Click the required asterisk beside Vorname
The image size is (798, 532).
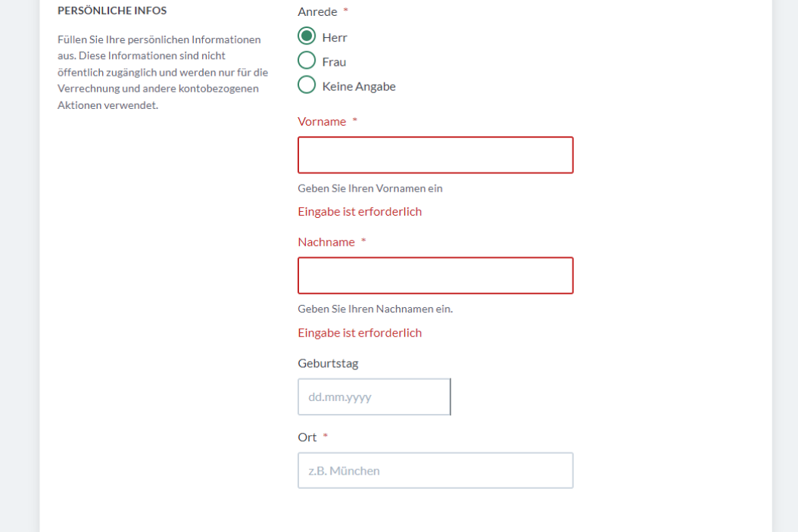(355, 120)
